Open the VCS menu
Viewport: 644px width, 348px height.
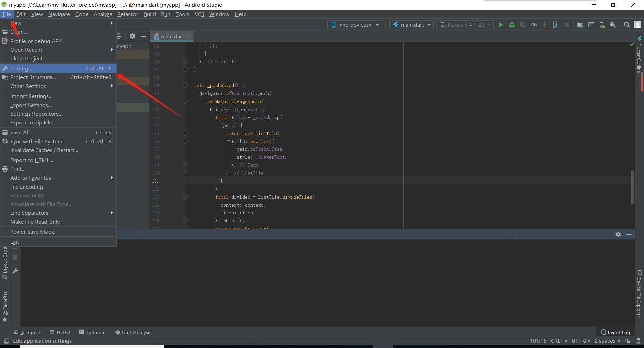[x=199, y=14]
